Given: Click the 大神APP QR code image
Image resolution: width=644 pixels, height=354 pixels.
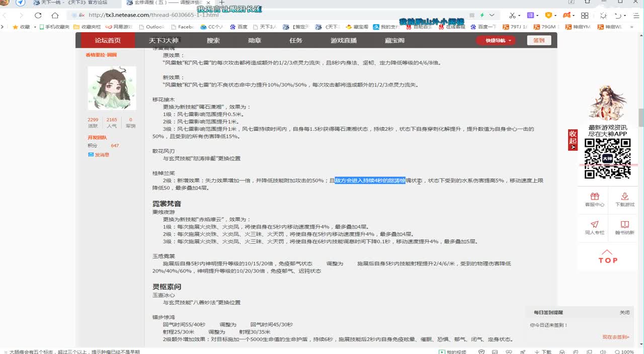Looking at the screenshot, I should (607, 158).
